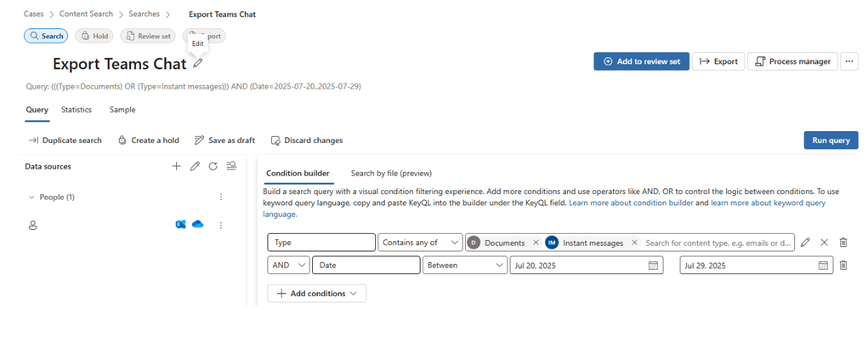The image size is (868, 355).
Task: Select the Hold pill tab
Action: (94, 36)
